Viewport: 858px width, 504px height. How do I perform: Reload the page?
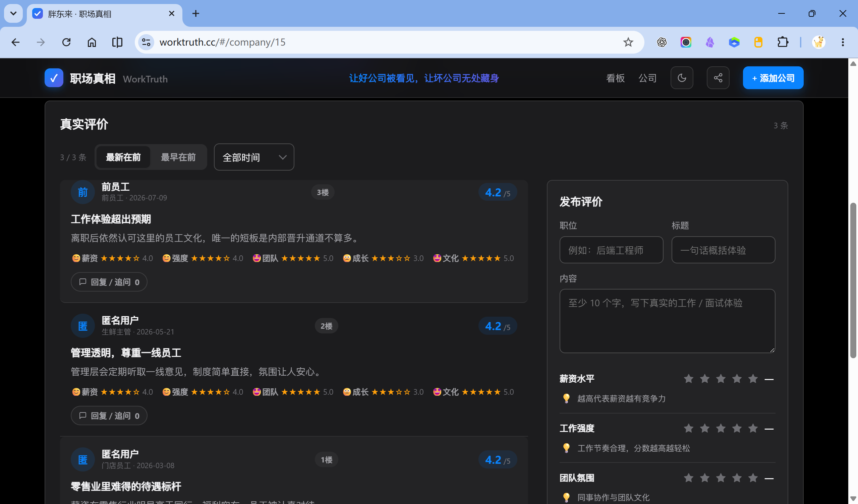coord(66,42)
